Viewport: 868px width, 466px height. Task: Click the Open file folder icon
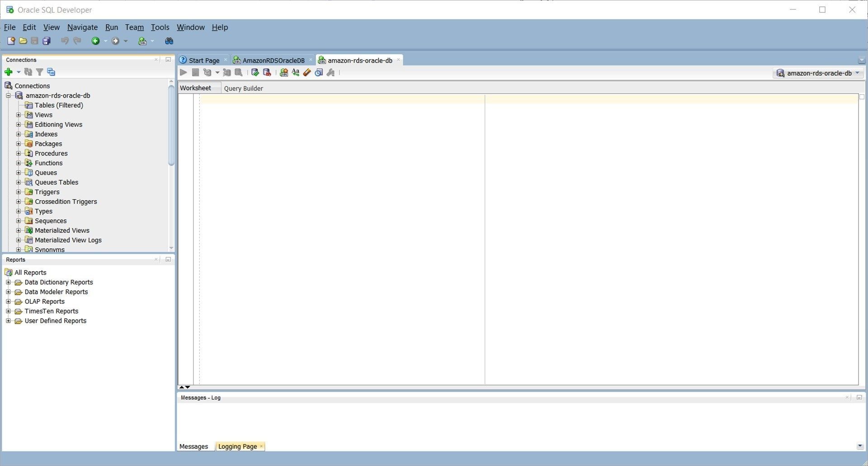(23, 41)
